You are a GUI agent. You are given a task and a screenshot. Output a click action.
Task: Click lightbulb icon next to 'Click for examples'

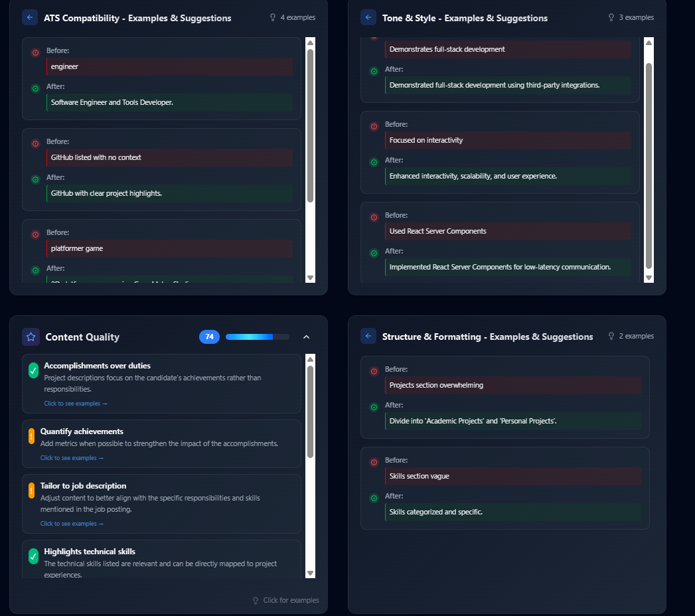[256, 601]
